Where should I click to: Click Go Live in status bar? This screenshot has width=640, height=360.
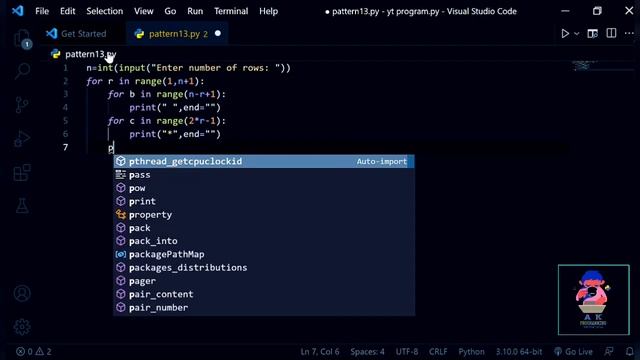click(573, 351)
